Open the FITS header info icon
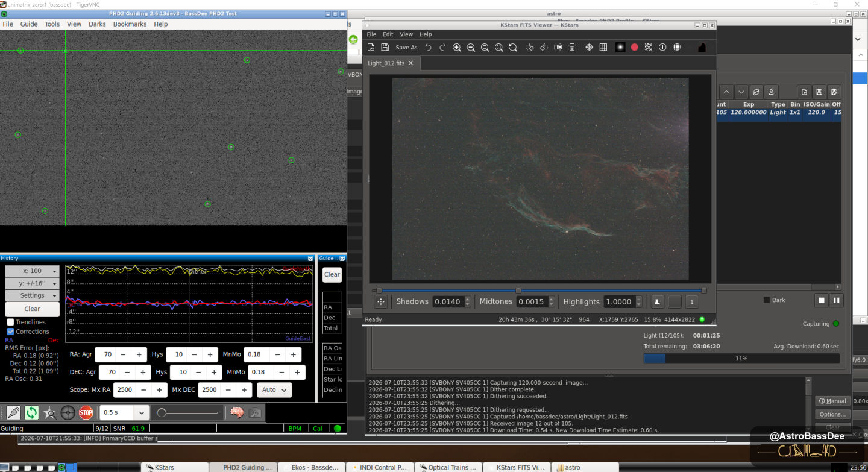The image size is (868, 472). (x=662, y=47)
